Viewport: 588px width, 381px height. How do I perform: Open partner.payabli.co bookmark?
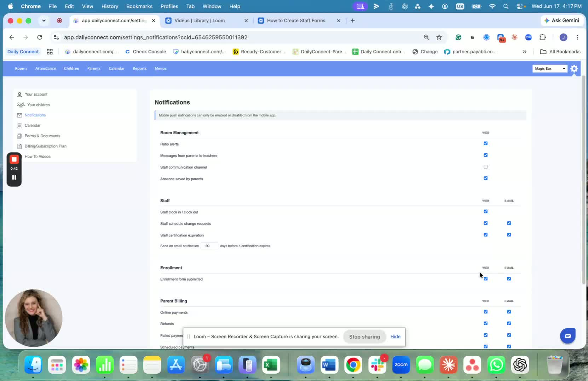pyautogui.click(x=471, y=52)
